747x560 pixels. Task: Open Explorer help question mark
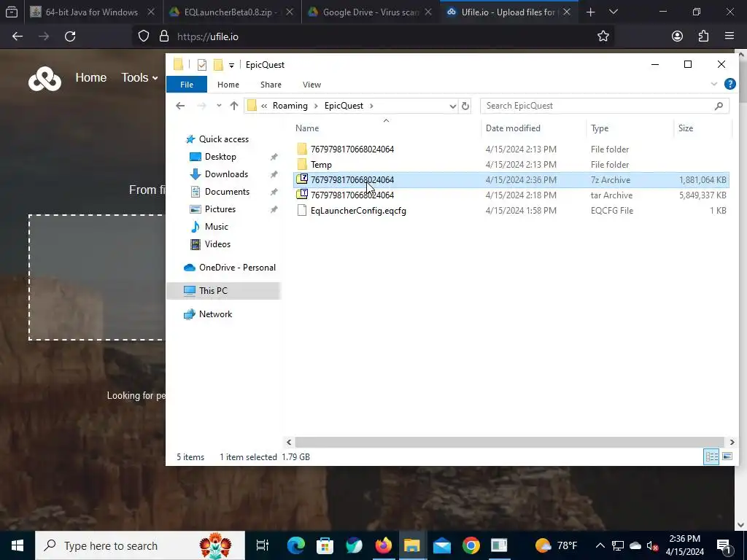click(729, 85)
